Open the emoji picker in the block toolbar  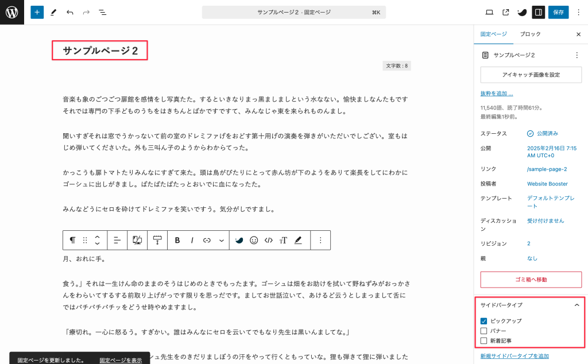254,240
